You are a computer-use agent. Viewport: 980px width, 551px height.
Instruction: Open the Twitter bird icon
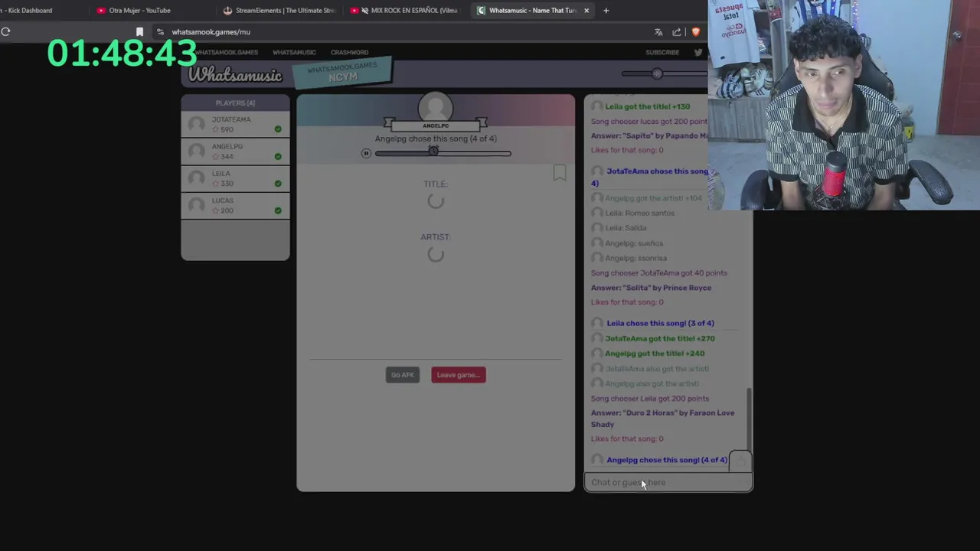pyautogui.click(x=698, y=52)
